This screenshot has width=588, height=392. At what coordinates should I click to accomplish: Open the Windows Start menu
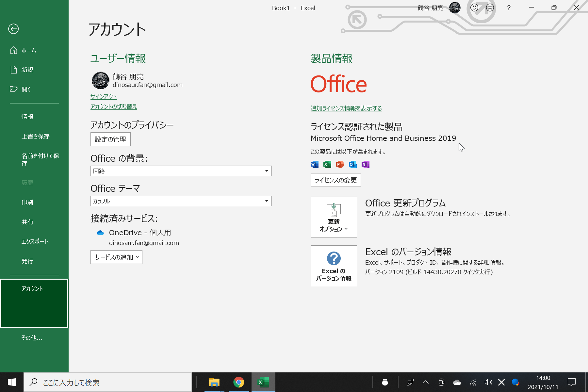pos(12,382)
